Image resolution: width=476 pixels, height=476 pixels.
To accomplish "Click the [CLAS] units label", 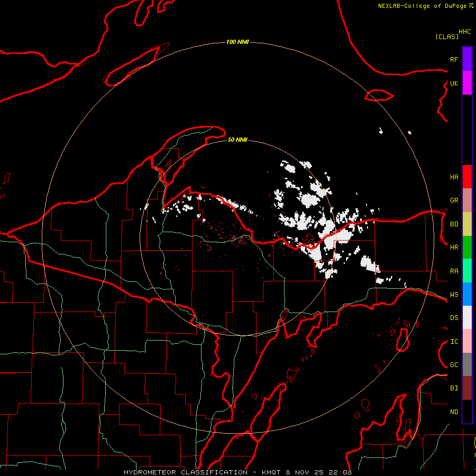I will point(447,36).
